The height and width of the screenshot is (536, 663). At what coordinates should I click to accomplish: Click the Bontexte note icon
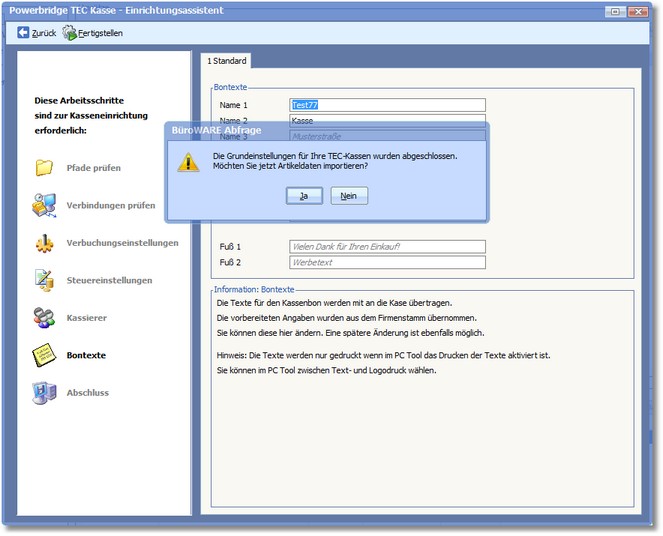point(44,355)
